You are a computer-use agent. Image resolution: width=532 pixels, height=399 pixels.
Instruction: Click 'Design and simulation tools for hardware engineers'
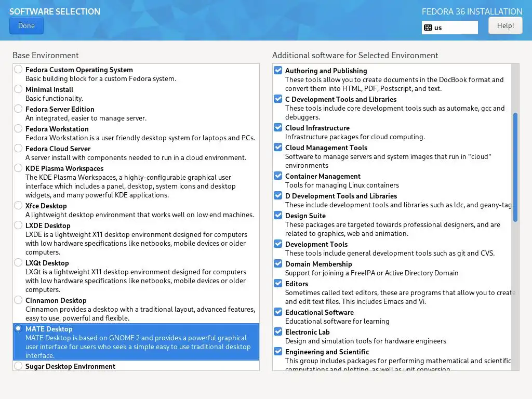[x=365, y=341]
